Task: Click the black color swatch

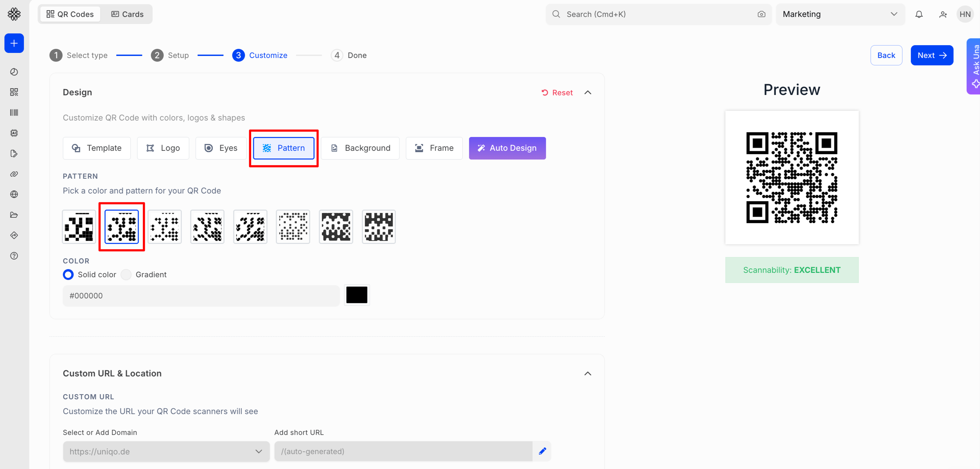Action: 357,295
